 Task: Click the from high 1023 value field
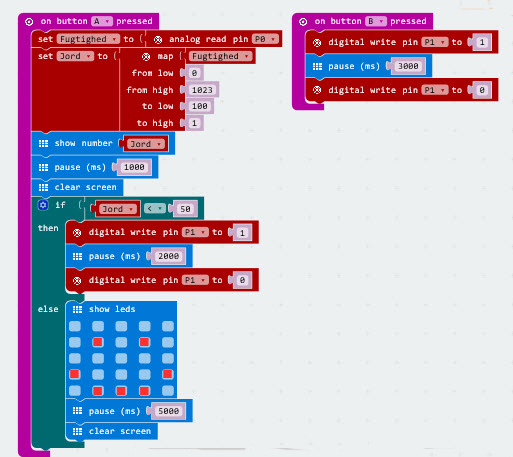point(202,90)
